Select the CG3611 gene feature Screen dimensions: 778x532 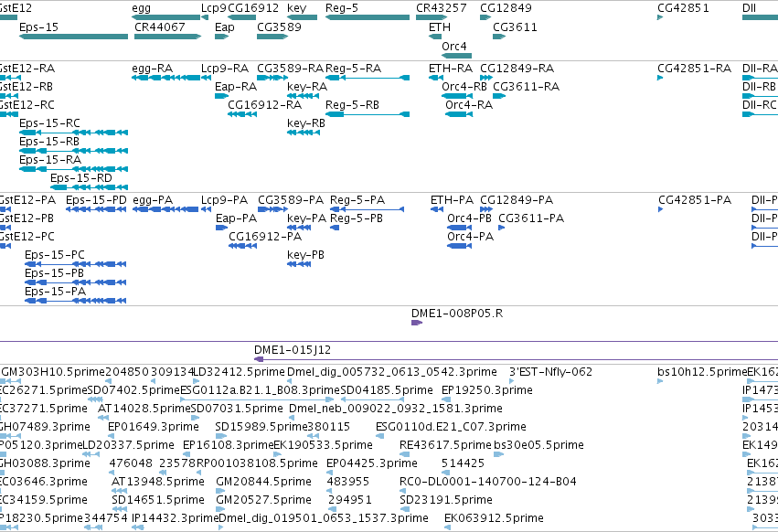tap(499, 37)
